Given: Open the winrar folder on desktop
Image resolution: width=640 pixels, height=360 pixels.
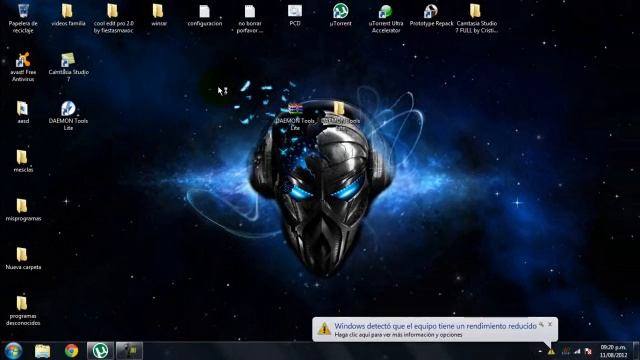Looking at the screenshot, I should point(159,16).
